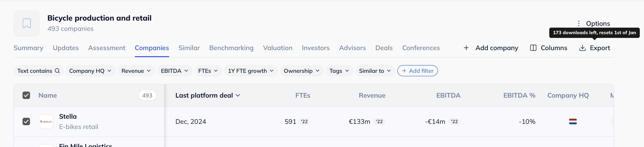Screen dimensions: 644x147
Task: Uncheck the Stella row checkbox
Action: 26,121
